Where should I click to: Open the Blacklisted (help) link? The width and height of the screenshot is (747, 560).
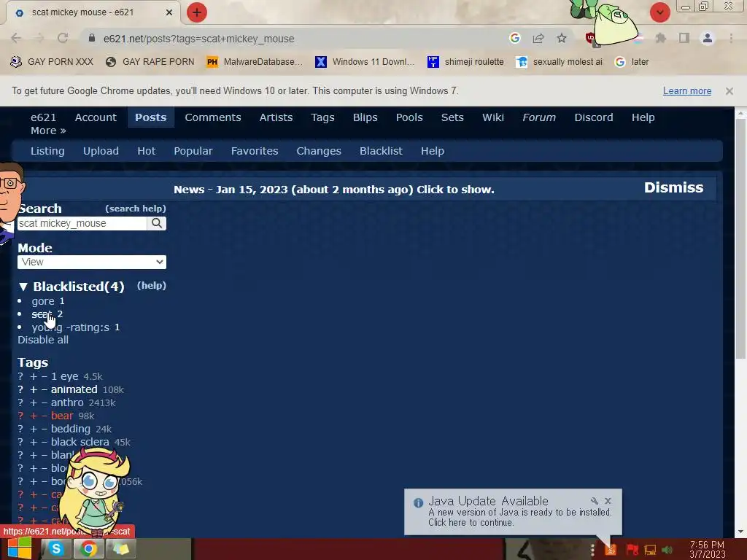pyautogui.click(x=152, y=285)
